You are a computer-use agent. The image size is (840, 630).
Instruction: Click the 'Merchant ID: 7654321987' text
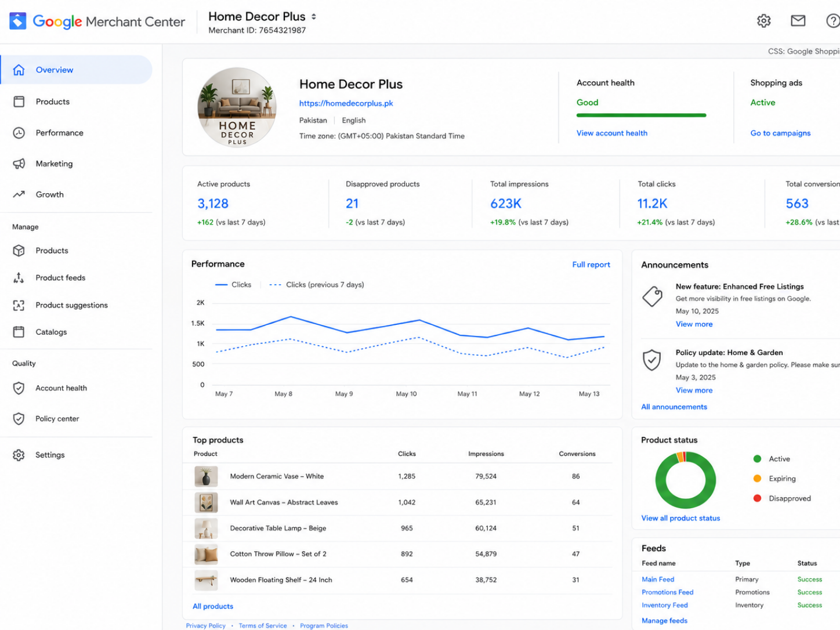pos(257,30)
